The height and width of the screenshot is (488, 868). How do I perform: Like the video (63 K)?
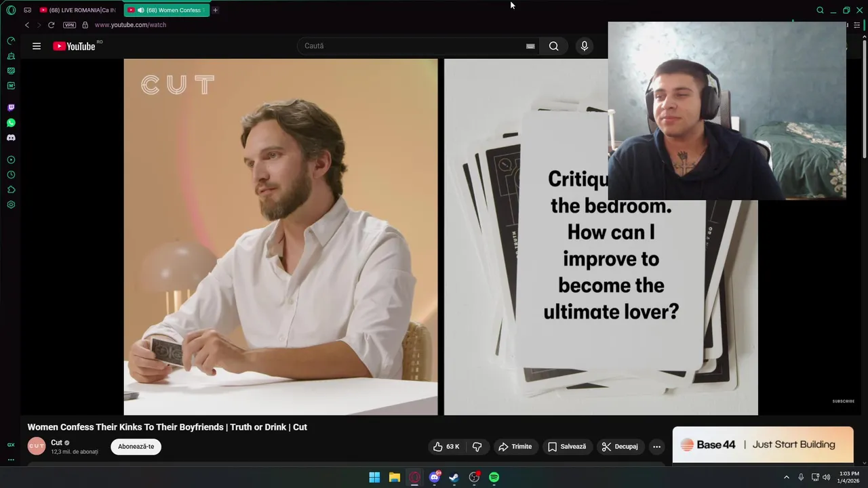[447, 447]
